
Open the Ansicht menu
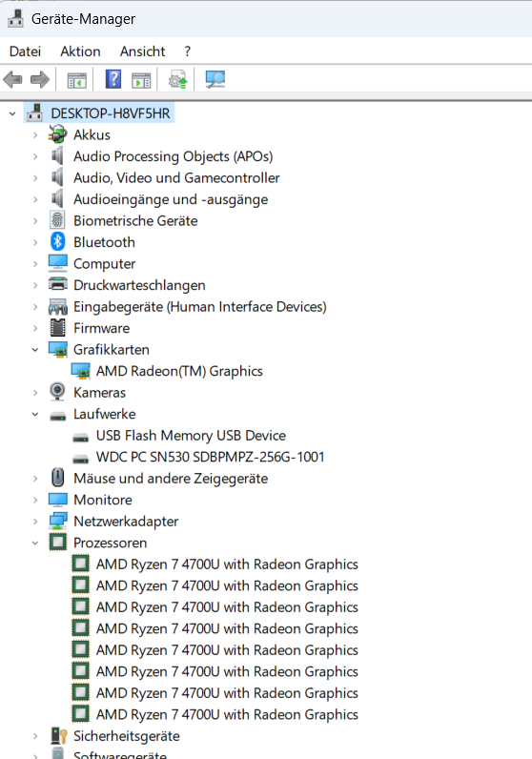142,51
